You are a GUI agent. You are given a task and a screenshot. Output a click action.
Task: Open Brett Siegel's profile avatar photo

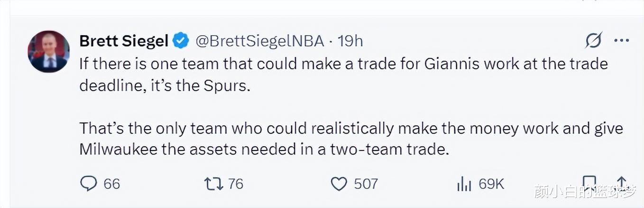(49, 51)
